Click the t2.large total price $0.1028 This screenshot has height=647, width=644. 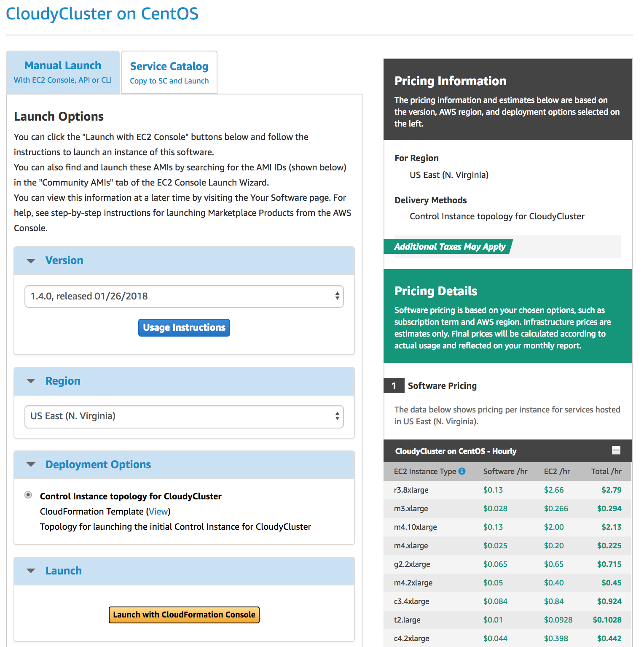pyautogui.click(x=607, y=620)
